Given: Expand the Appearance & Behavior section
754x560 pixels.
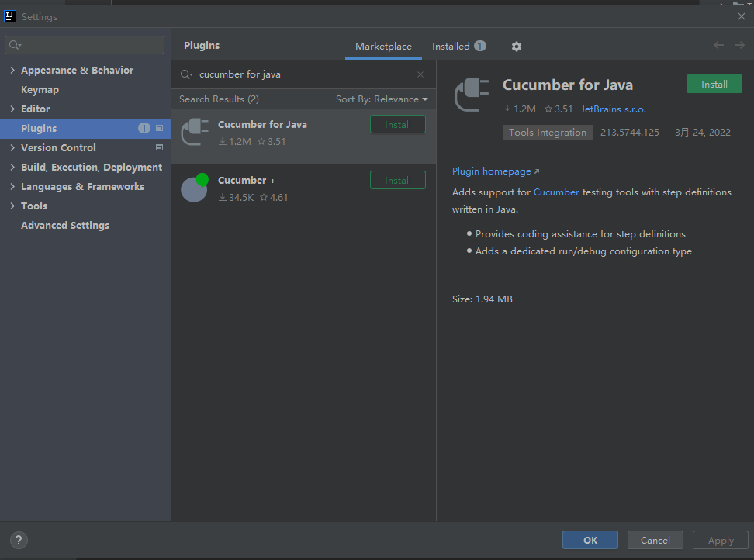Looking at the screenshot, I should 12,70.
